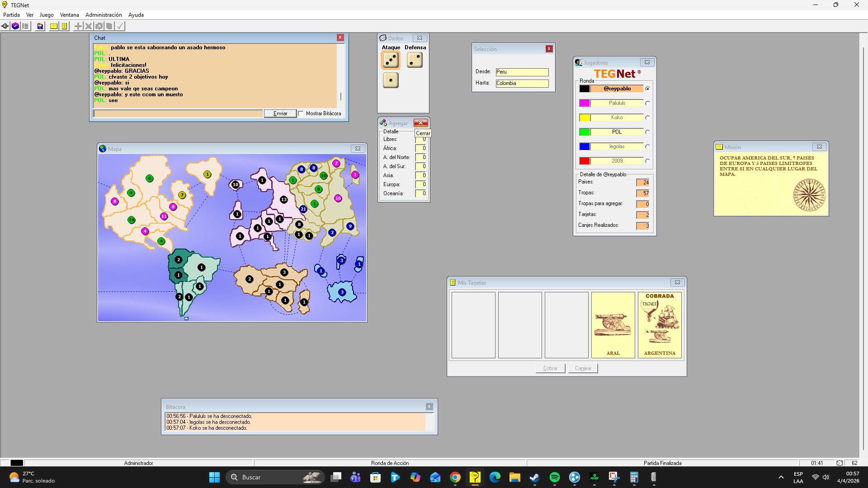Click the Canjear button under cards
The height and width of the screenshot is (488, 868).
[x=583, y=368]
